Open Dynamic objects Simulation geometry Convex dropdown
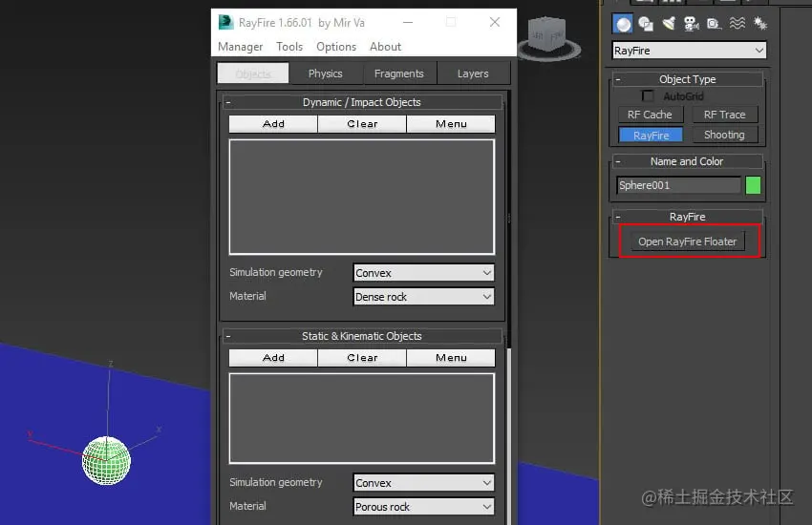The image size is (812, 525). (x=423, y=273)
